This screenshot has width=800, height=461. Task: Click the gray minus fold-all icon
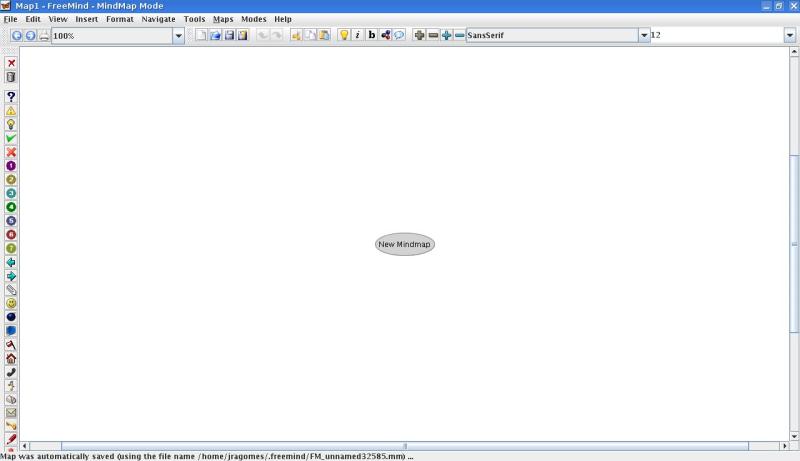click(x=433, y=35)
